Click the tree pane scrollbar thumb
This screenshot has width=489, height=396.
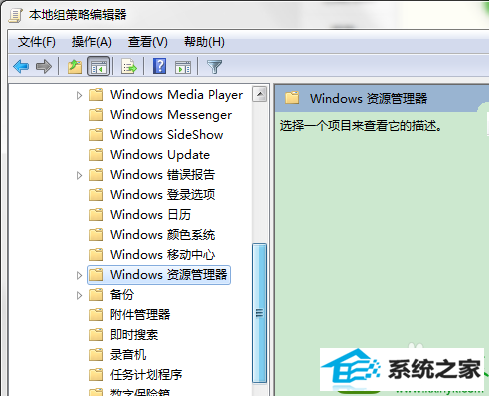click(x=260, y=313)
